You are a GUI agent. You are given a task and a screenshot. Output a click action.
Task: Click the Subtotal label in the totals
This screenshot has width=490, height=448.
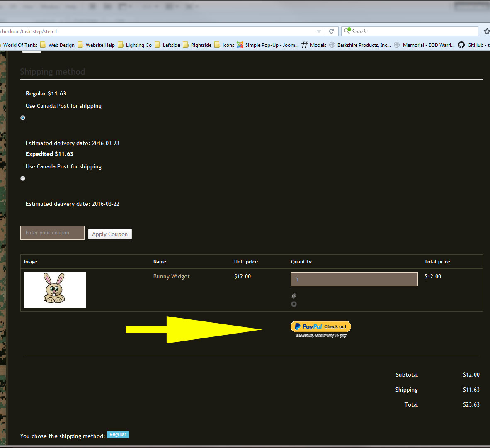point(407,375)
